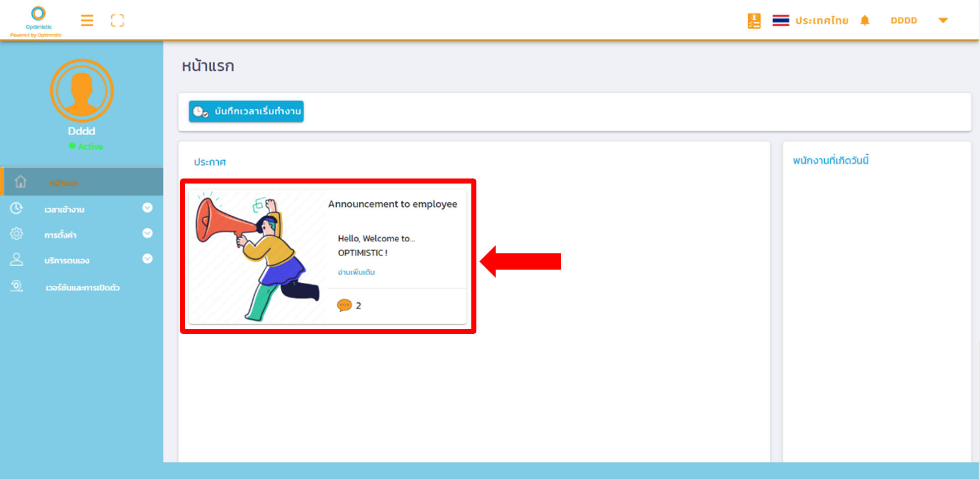
Task: Click the orange checklist icon in header
Action: (754, 21)
